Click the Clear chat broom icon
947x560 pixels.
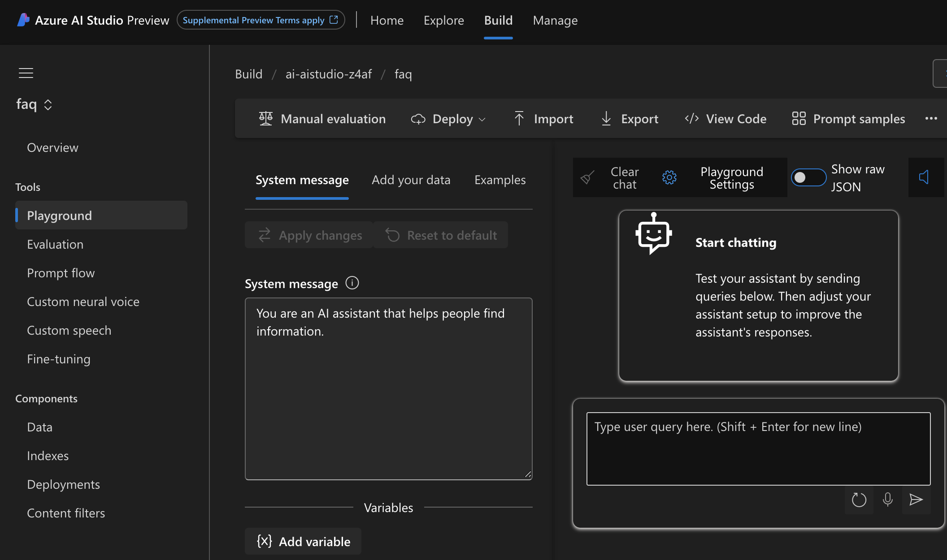pos(587,177)
